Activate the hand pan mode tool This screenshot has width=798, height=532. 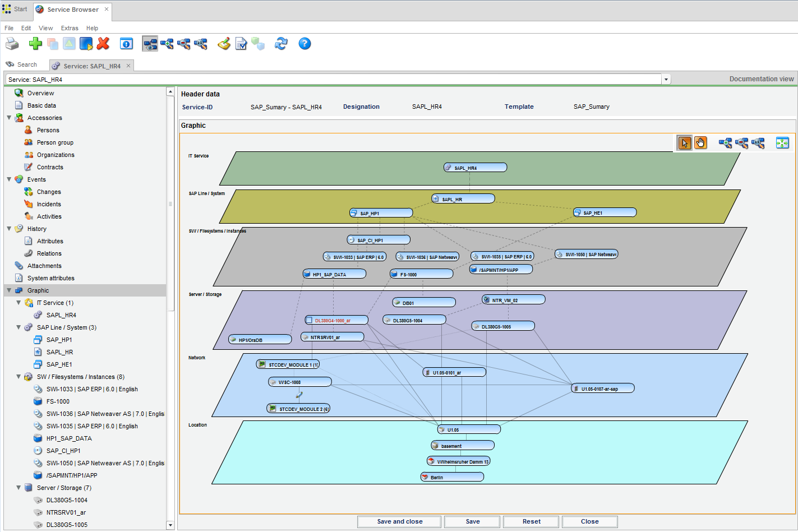pos(700,143)
